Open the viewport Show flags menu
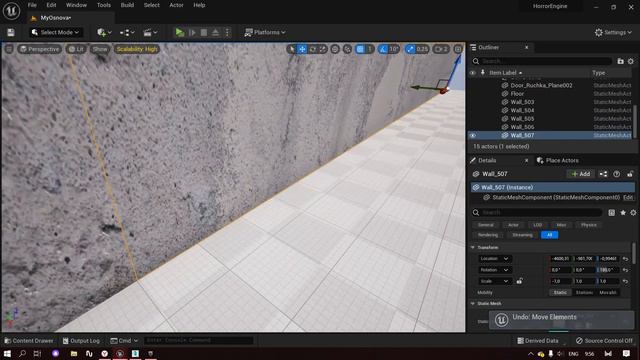The height and width of the screenshot is (360, 640). [100, 49]
